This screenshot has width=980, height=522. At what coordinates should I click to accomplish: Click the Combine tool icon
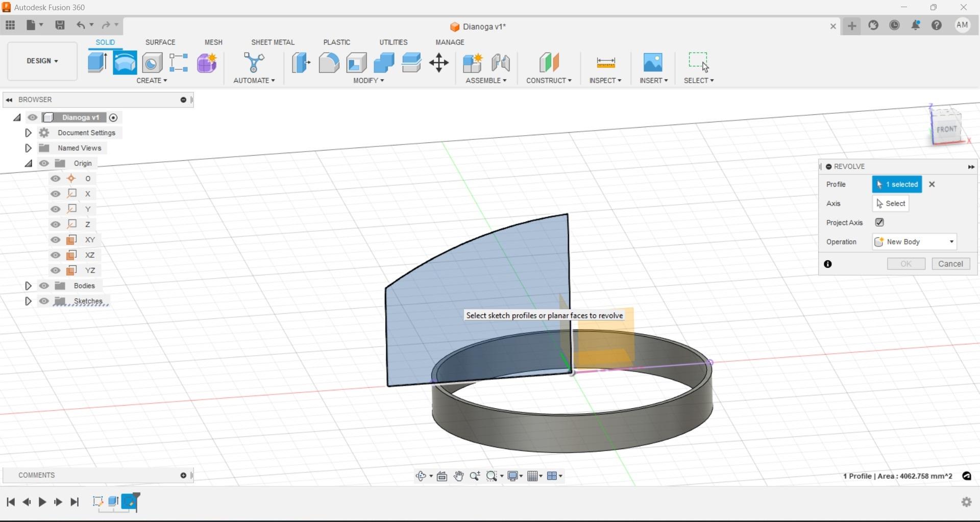[x=384, y=63]
